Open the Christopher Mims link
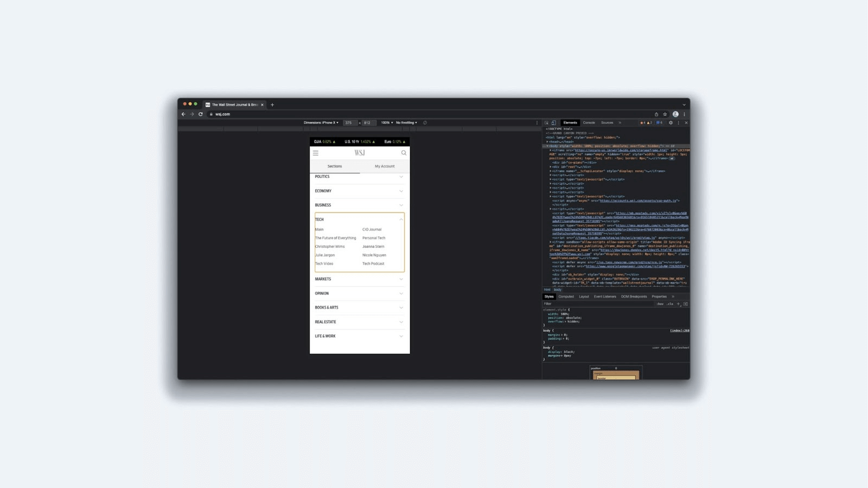The image size is (868, 488). 330,247
